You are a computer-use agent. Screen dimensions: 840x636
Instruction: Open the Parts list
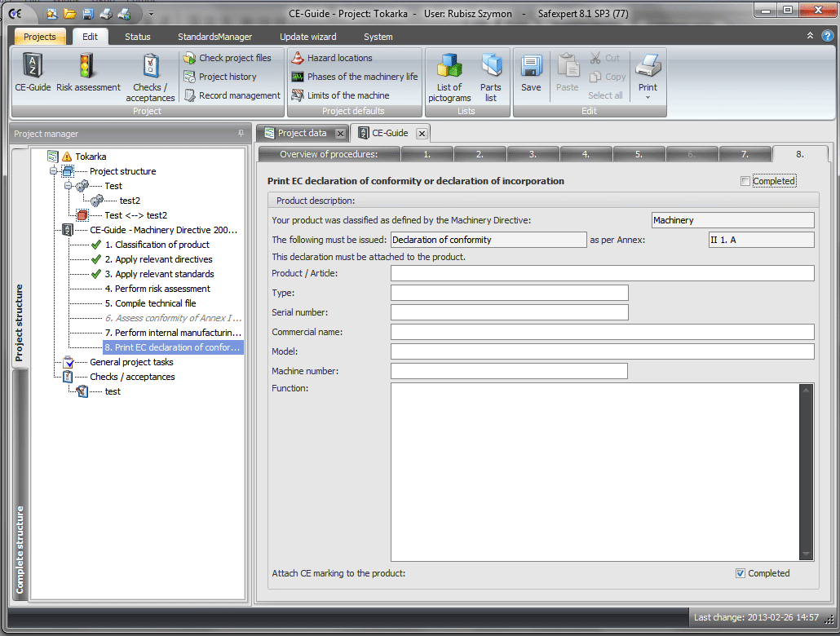click(491, 68)
